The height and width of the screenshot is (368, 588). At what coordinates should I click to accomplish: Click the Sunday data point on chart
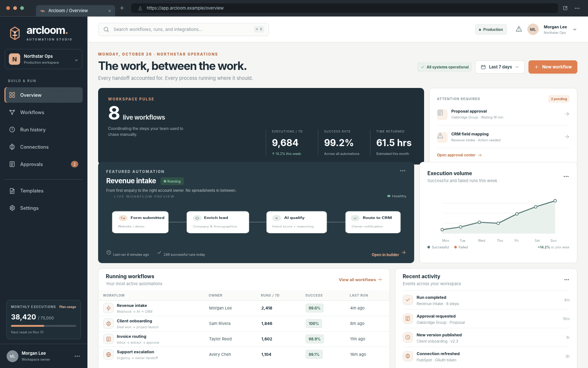(x=555, y=201)
